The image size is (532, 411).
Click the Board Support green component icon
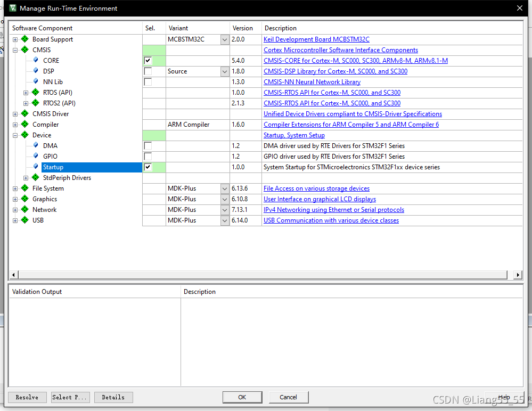(x=25, y=39)
